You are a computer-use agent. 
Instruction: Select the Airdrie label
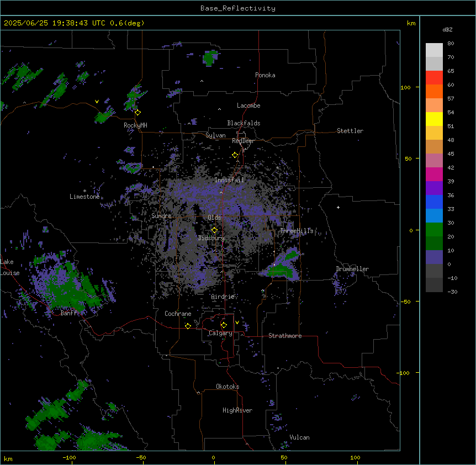[223, 297]
